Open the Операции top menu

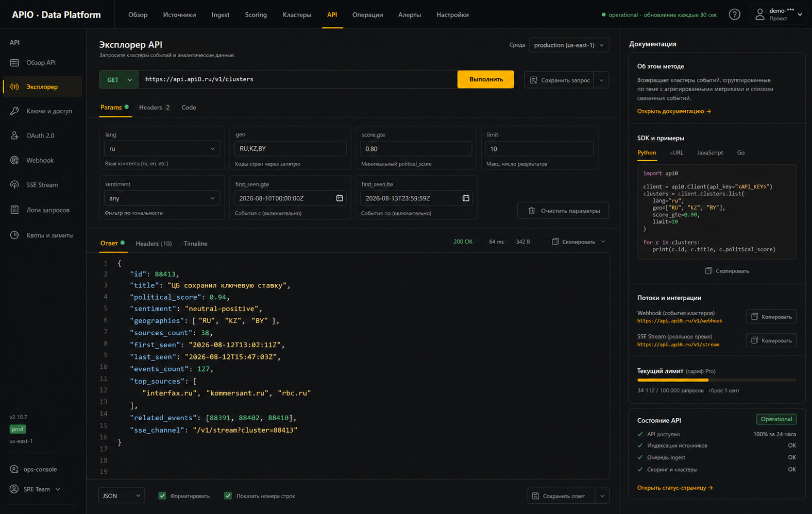[367, 15]
